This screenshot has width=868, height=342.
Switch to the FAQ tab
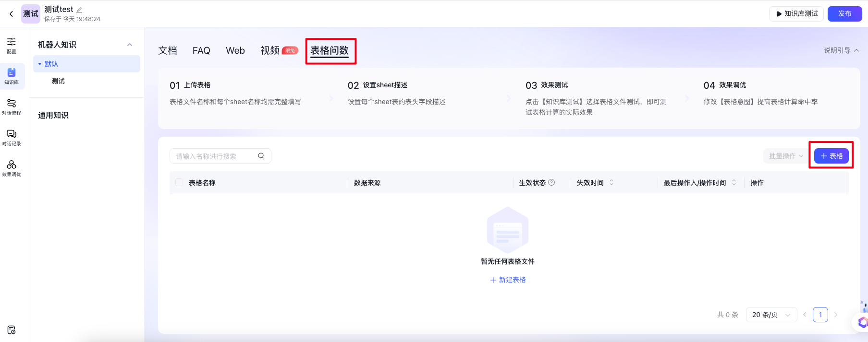pos(201,50)
